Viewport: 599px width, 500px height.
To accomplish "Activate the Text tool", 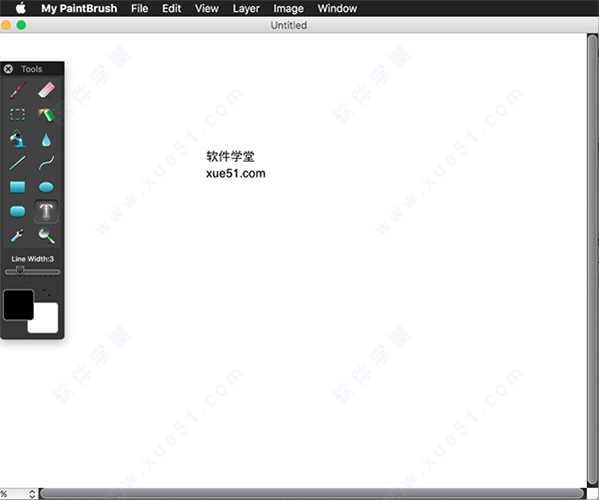I will coord(46,211).
